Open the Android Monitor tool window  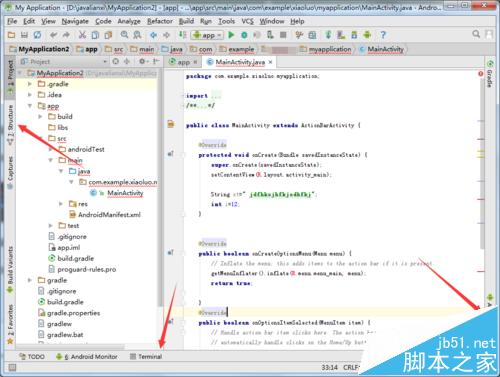pyautogui.click(x=87, y=357)
